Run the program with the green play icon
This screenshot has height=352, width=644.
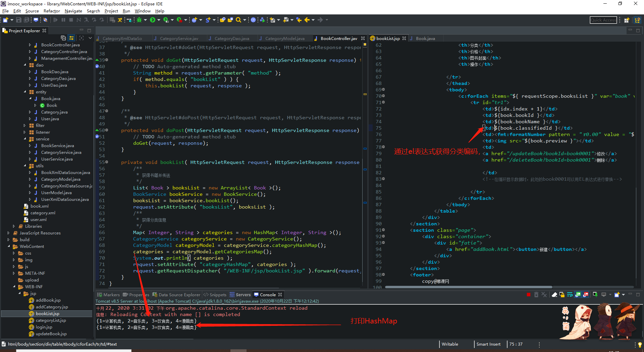pyautogui.click(x=153, y=20)
